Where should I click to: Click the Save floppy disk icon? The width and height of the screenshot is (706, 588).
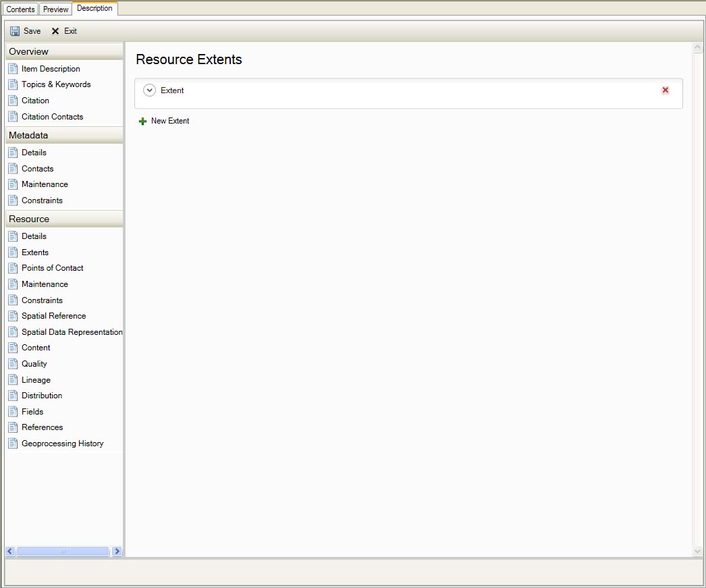[x=15, y=31]
